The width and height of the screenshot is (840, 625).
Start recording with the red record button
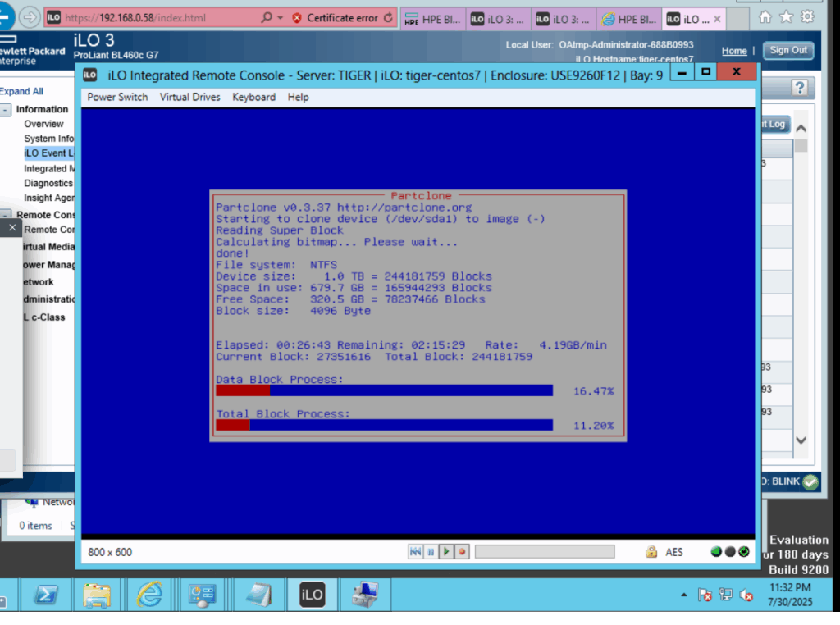(x=461, y=552)
